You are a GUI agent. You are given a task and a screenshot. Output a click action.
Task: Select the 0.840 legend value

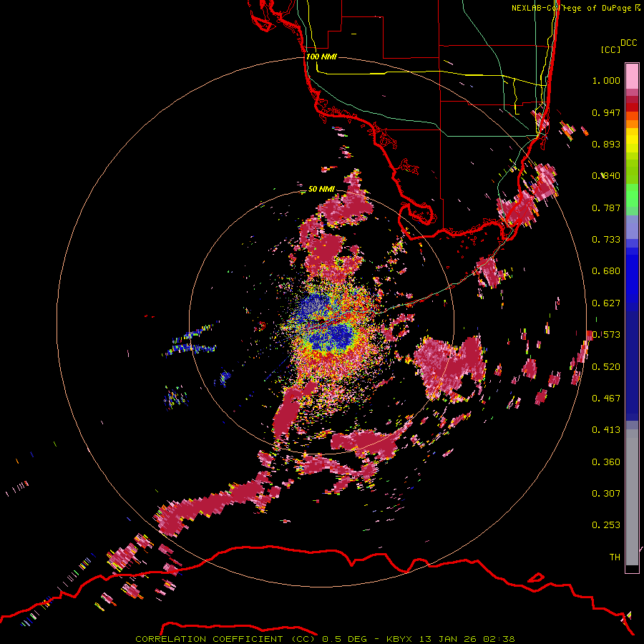coord(606,176)
